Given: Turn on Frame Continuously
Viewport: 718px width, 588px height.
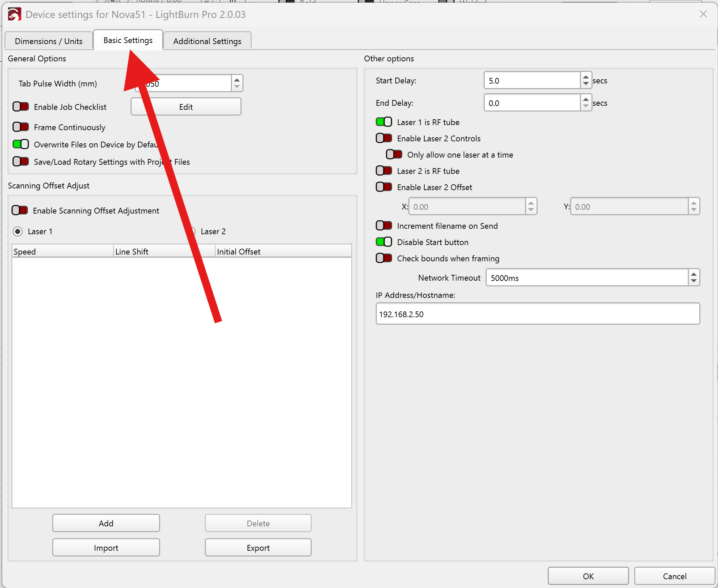Looking at the screenshot, I should click(21, 127).
